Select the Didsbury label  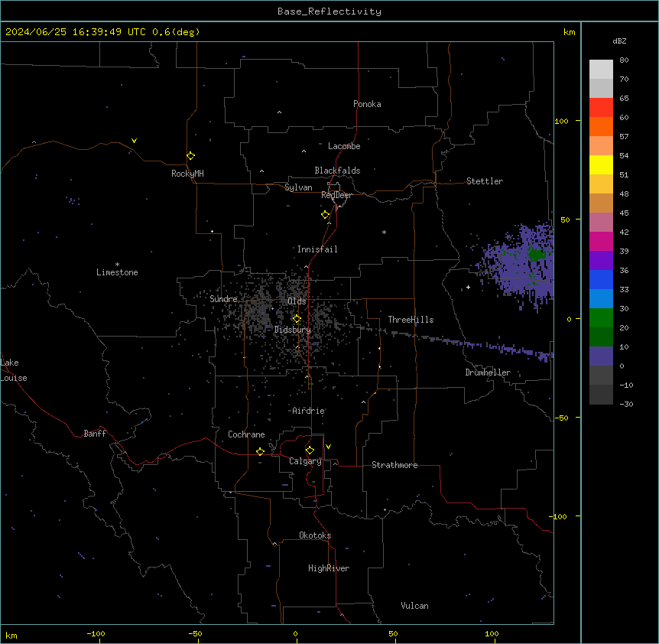293,330
